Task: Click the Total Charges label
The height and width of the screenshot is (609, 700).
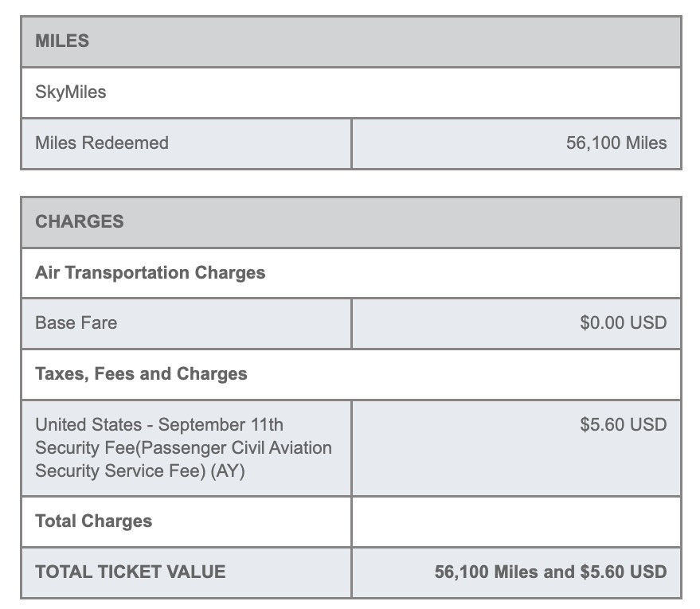Action: tap(94, 521)
